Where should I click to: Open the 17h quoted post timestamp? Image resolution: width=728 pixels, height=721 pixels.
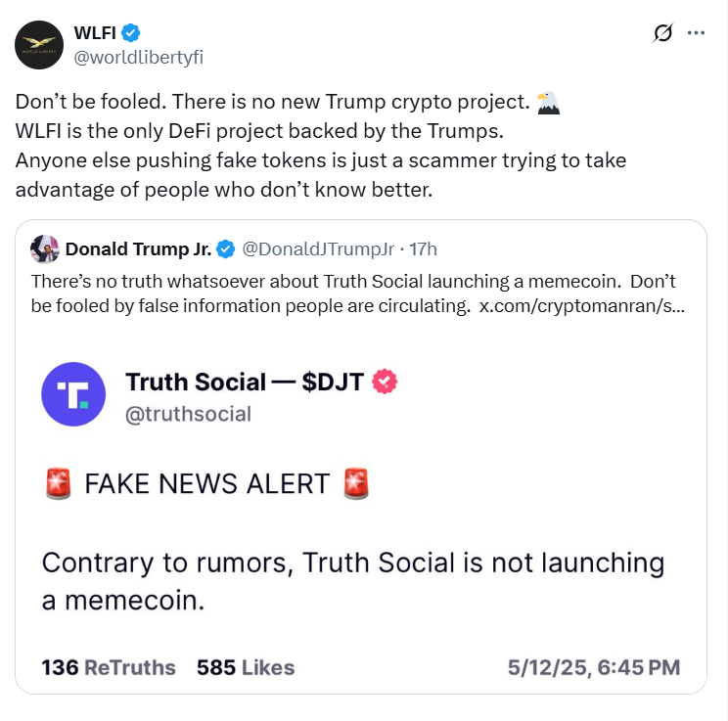[x=422, y=249]
